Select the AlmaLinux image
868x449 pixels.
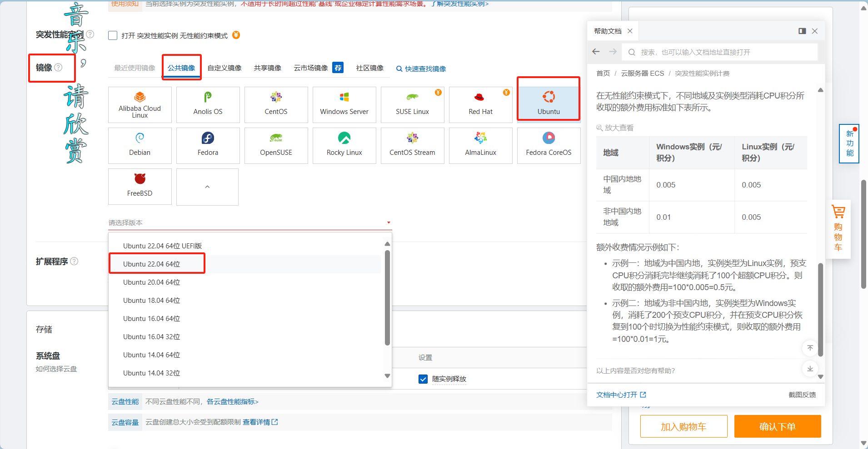coord(481,146)
